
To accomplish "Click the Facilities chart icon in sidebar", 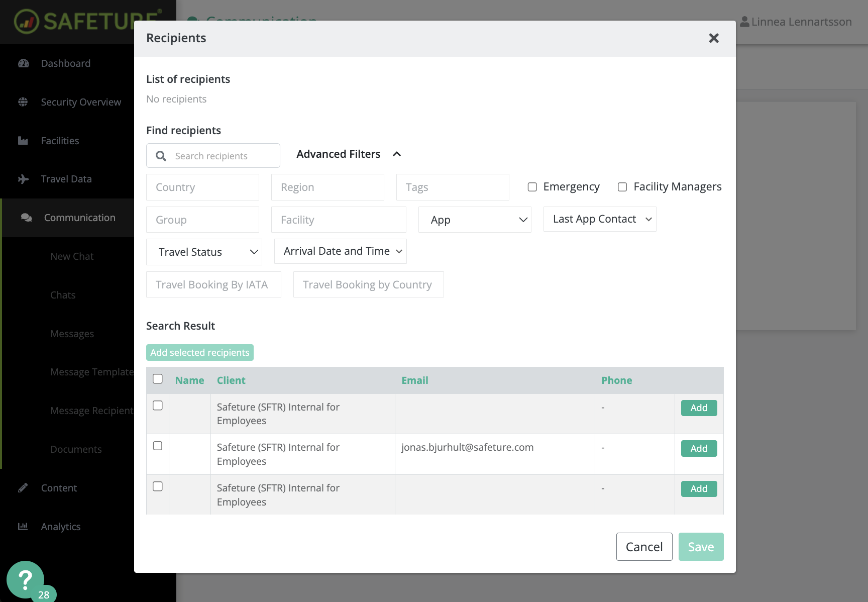I will [24, 141].
